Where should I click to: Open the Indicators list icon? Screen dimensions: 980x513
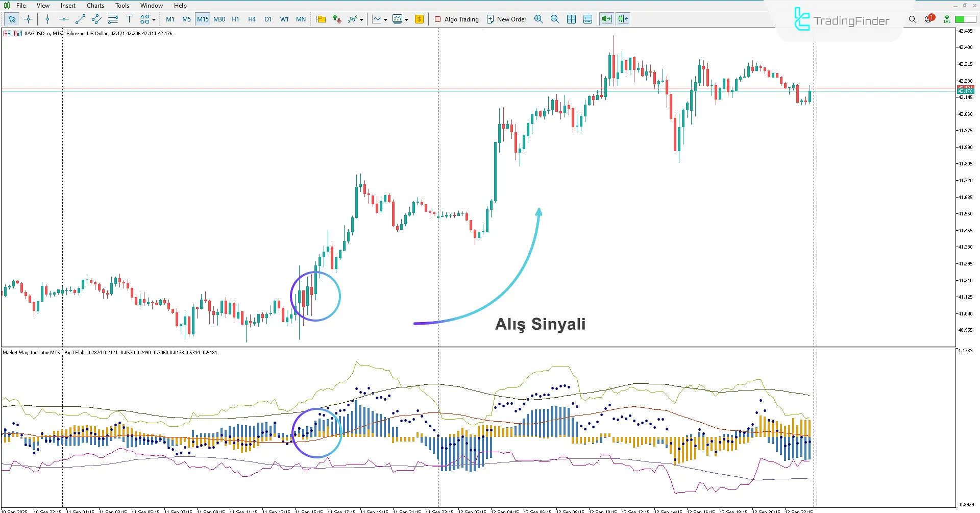pos(352,19)
